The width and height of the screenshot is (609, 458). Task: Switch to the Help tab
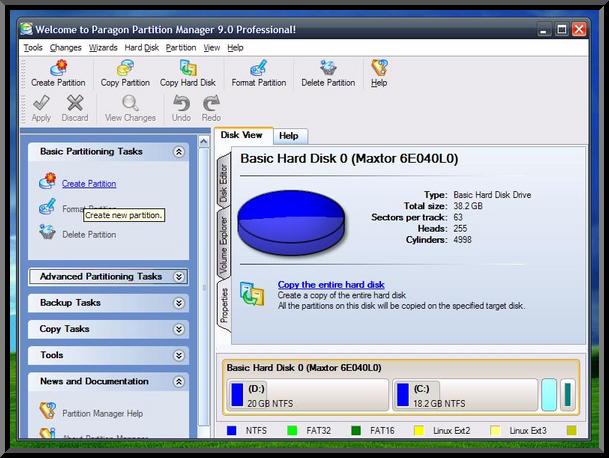click(x=289, y=136)
